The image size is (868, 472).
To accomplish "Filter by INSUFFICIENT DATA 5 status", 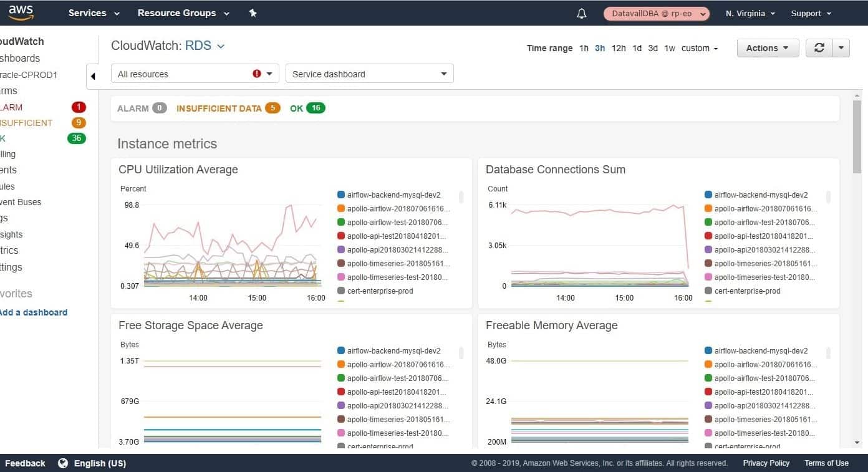I will pyautogui.click(x=228, y=108).
